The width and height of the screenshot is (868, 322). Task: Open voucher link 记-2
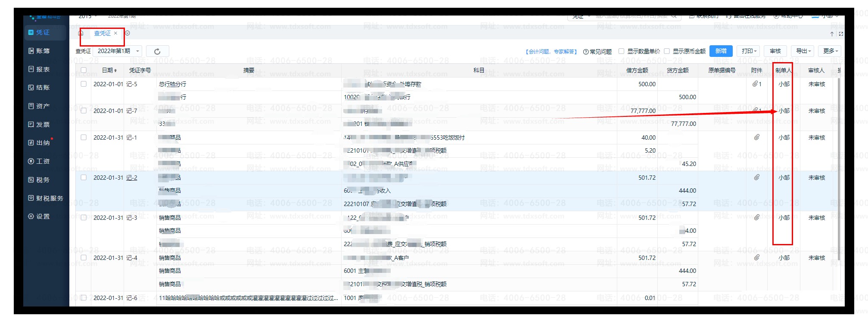131,178
